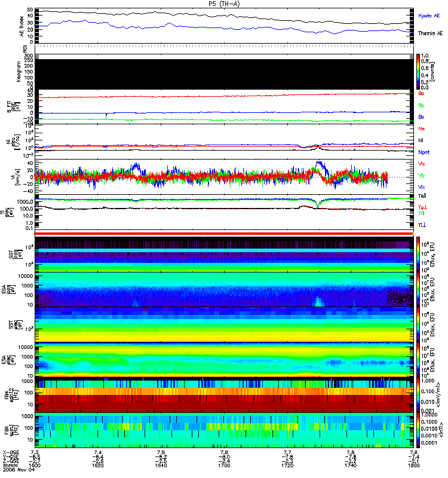
Task: Click the X-GSE row label
Action: pos(11,453)
